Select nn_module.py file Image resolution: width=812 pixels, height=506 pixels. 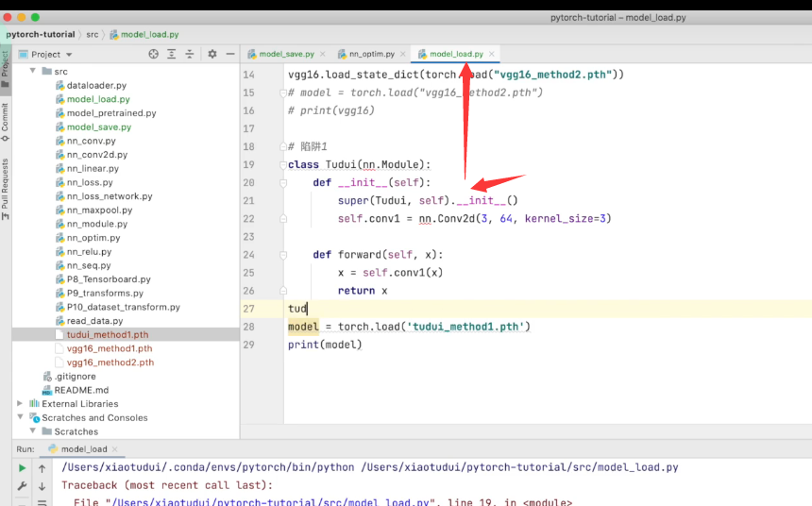97,224
